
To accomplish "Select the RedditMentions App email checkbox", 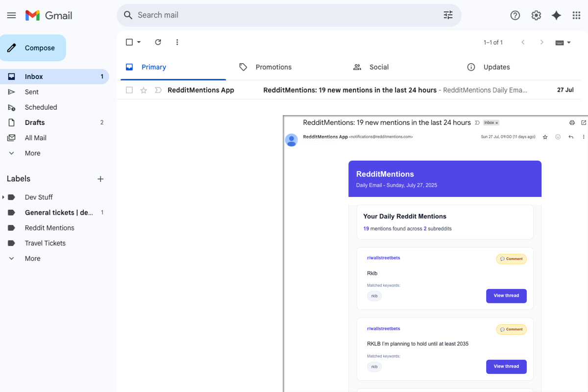I will click(129, 90).
